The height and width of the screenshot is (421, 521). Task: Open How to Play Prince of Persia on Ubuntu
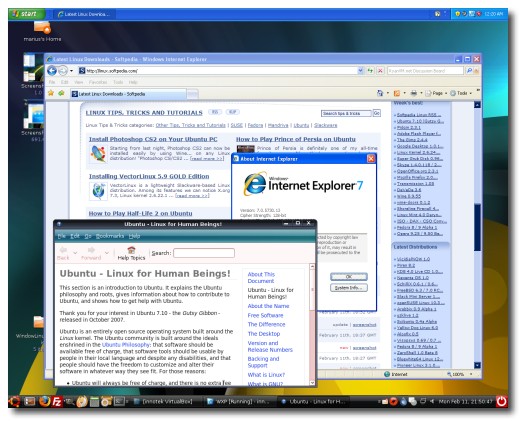coord(296,139)
